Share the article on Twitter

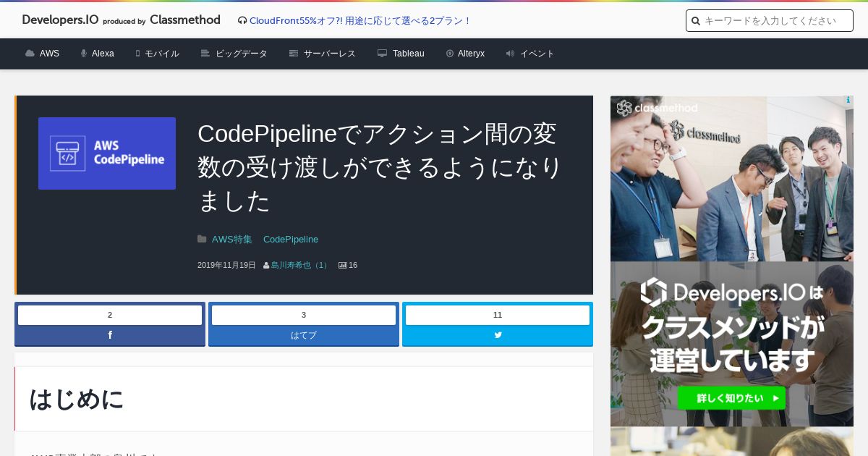[498, 335]
